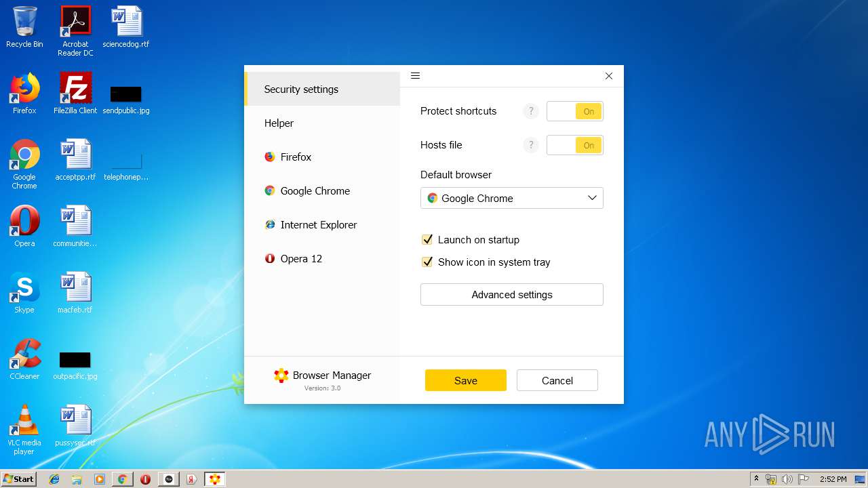Select the macfeb.rtf desktop file
The width and height of the screenshot is (868, 488).
click(x=75, y=293)
